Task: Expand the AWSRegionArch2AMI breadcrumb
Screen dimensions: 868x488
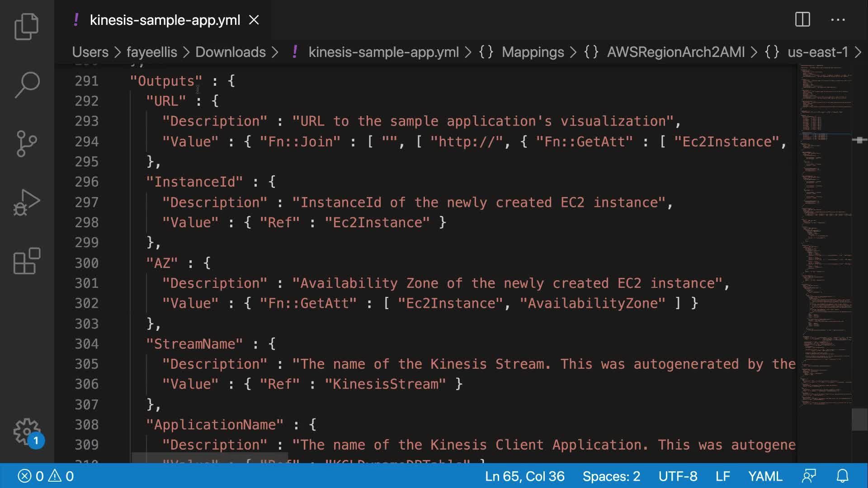Action: (x=675, y=52)
